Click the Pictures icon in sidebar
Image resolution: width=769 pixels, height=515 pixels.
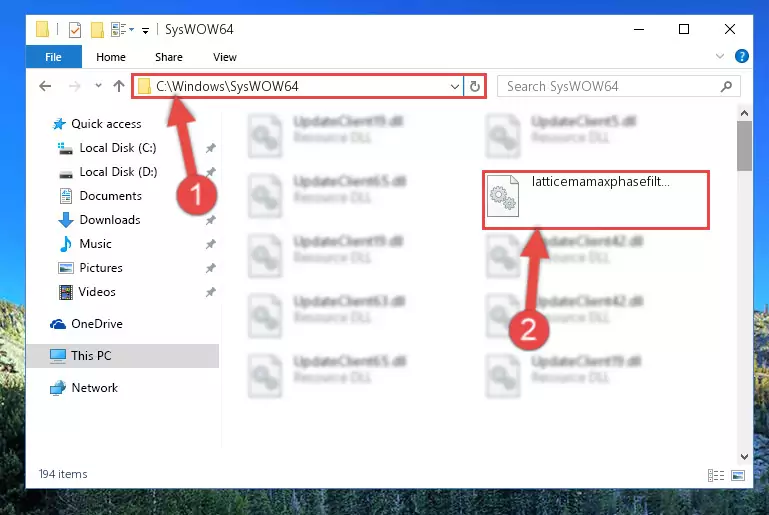pos(66,268)
